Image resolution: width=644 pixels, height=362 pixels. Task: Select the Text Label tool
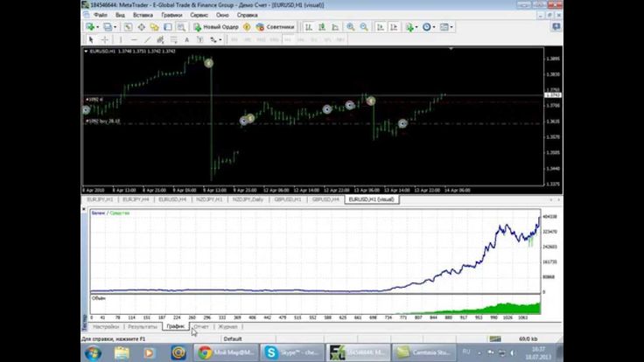coord(200,40)
